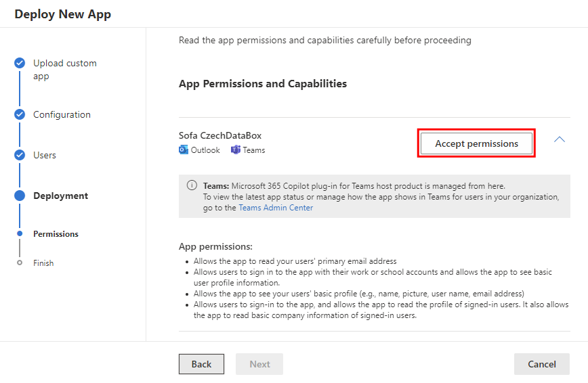Select the Upload custom app step
The width and height of the screenshot is (588, 383).
coord(65,69)
